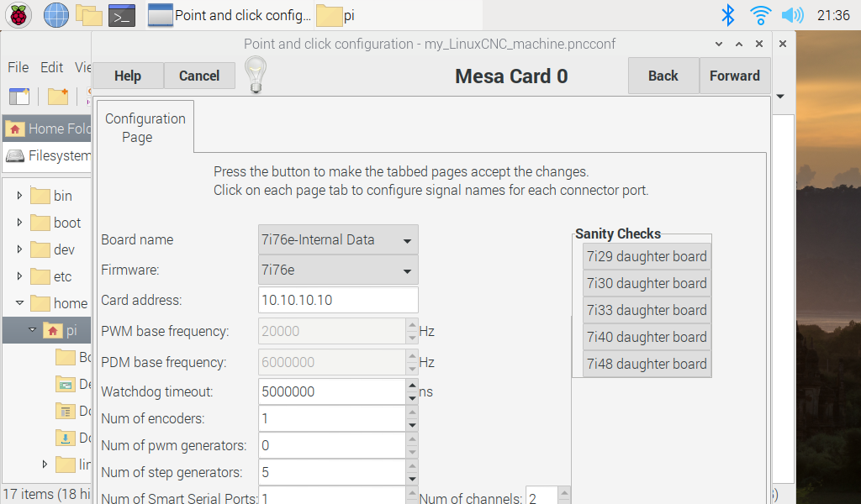Click the clock showing 21:36
Screen dimensions: 861x504
click(x=833, y=15)
